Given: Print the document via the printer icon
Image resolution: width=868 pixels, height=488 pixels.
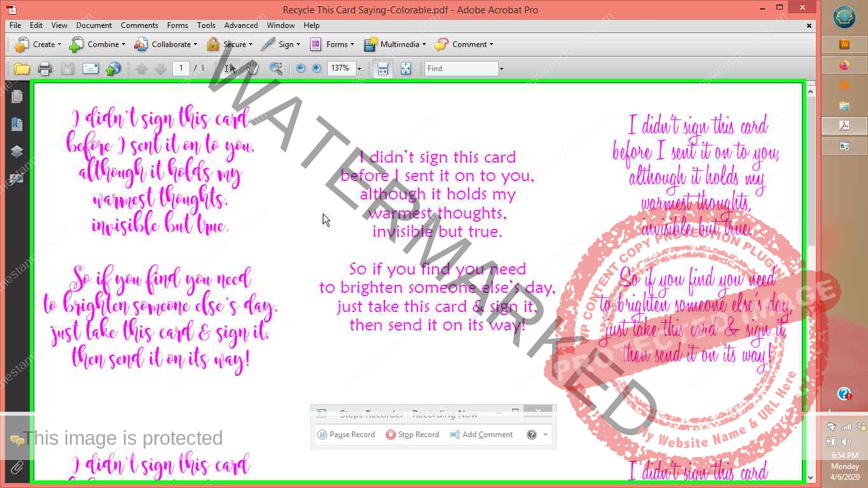Looking at the screenshot, I should pyautogui.click(x=45, y=68).
